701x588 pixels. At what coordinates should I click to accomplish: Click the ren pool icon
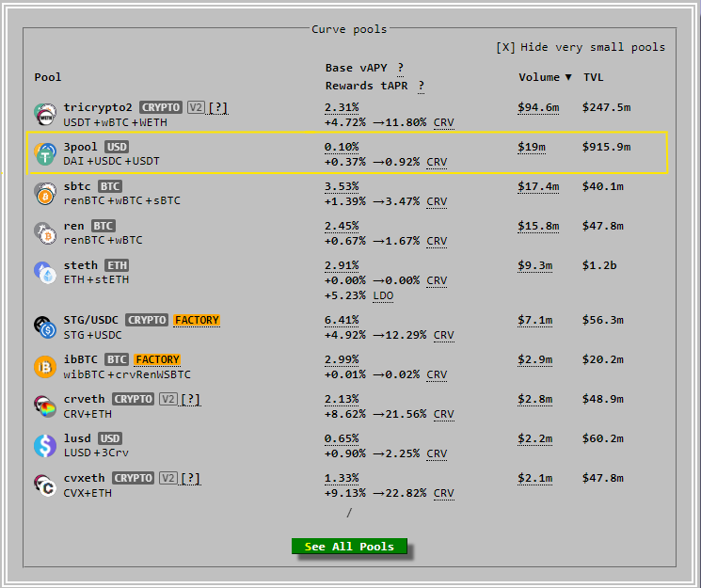tap(45, 233)
